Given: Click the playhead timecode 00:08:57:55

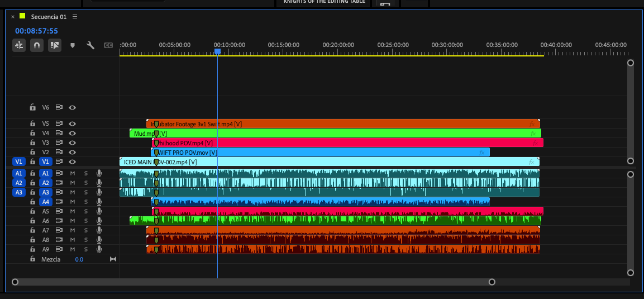Looking at the screenshot, I should [36, 31].
